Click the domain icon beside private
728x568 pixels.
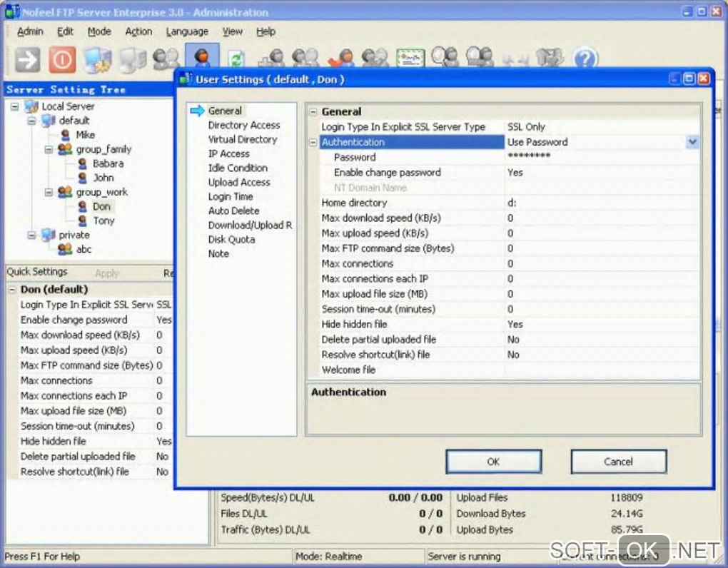pos(49,235)
